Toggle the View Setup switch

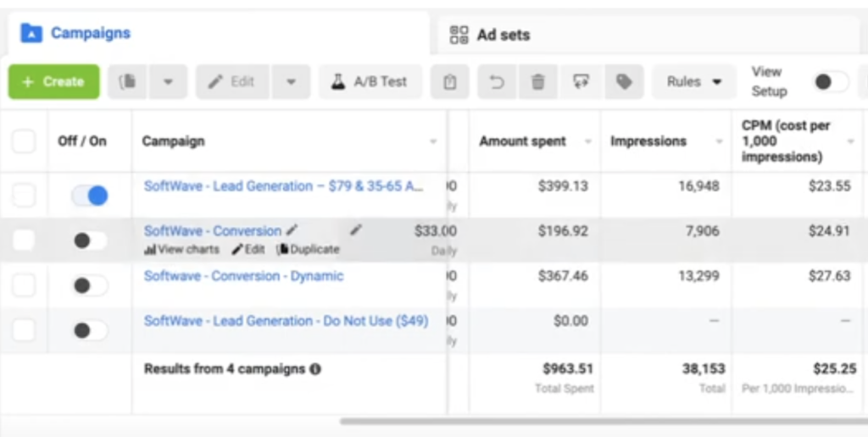(830, 82)
